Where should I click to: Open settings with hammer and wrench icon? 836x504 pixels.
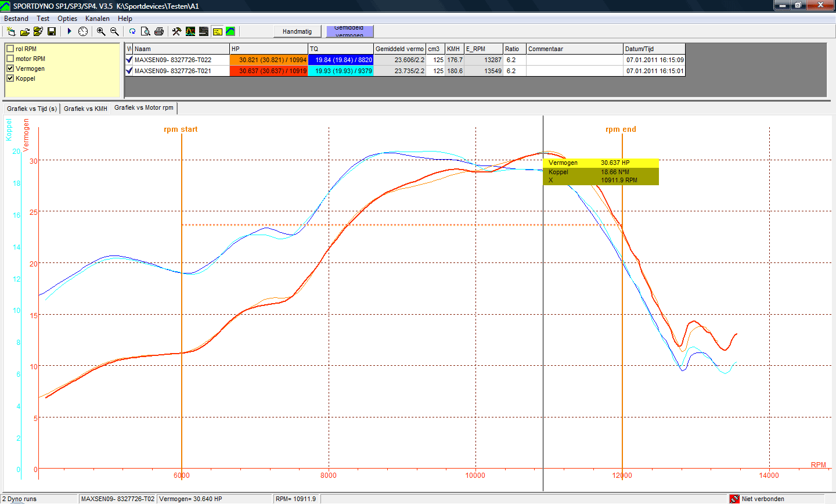pyautogui.click(x=176, y=31)
